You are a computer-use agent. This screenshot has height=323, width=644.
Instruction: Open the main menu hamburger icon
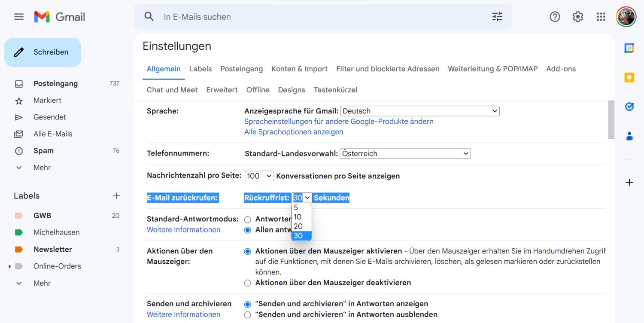coord(19,17)
